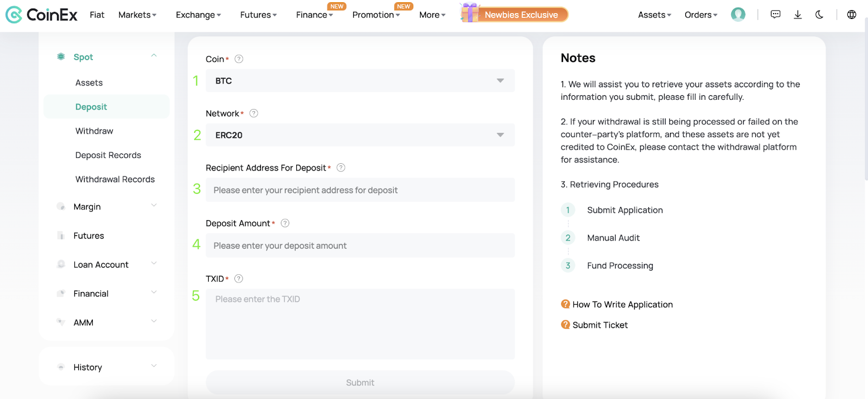Click the Spot sidebar icon
The image size is (868, 399).
click(61, 56)
